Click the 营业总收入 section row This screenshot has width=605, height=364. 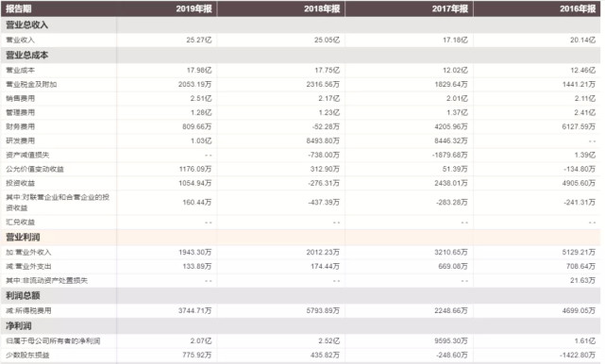[x=300, y=25]
